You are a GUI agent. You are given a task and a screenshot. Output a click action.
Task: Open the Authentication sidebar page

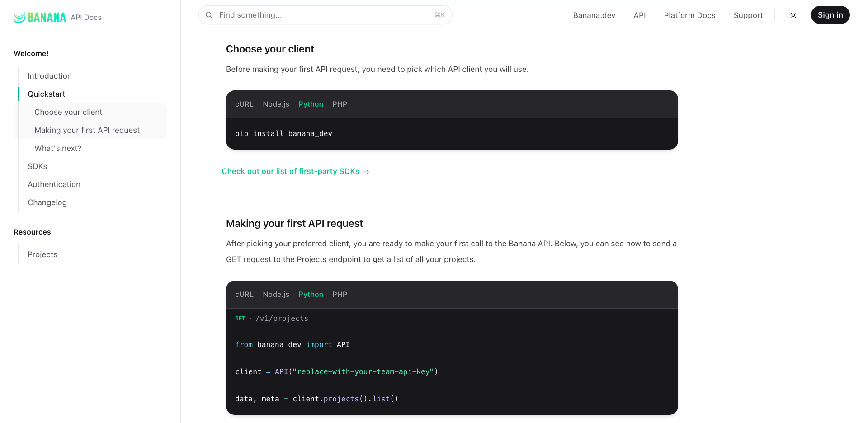click(x=54, y=184)
